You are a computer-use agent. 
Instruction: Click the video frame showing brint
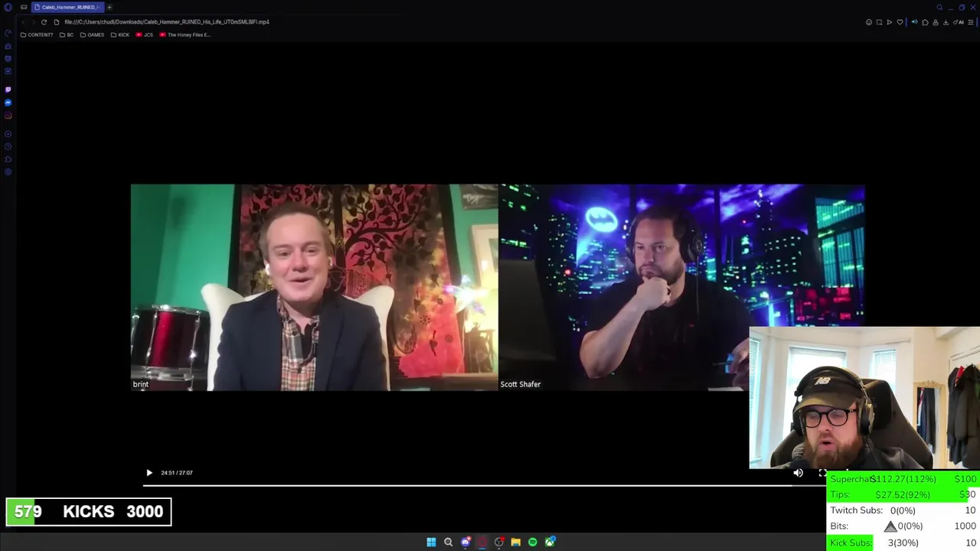tap(314, 287)
